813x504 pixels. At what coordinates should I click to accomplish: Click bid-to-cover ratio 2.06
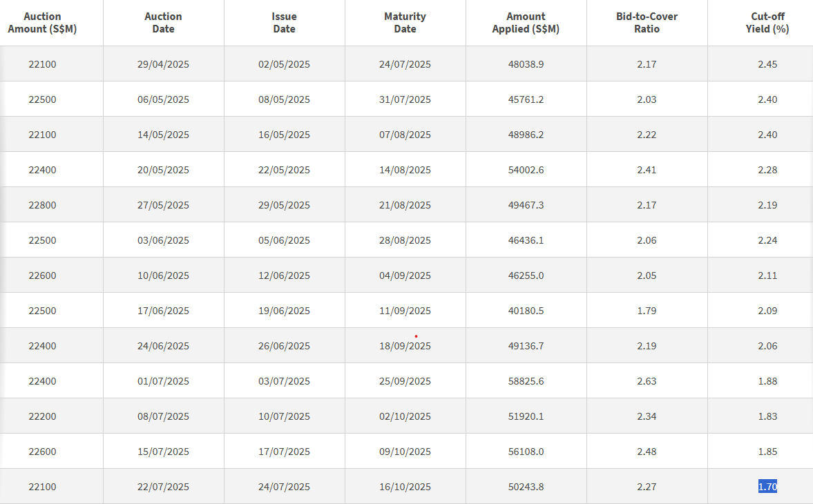[x=647, y=240]
